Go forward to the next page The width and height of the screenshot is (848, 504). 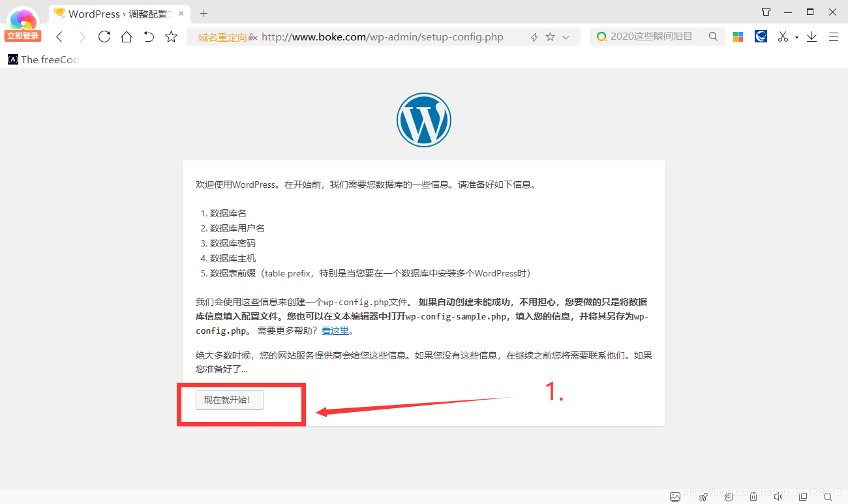(82, 37)
